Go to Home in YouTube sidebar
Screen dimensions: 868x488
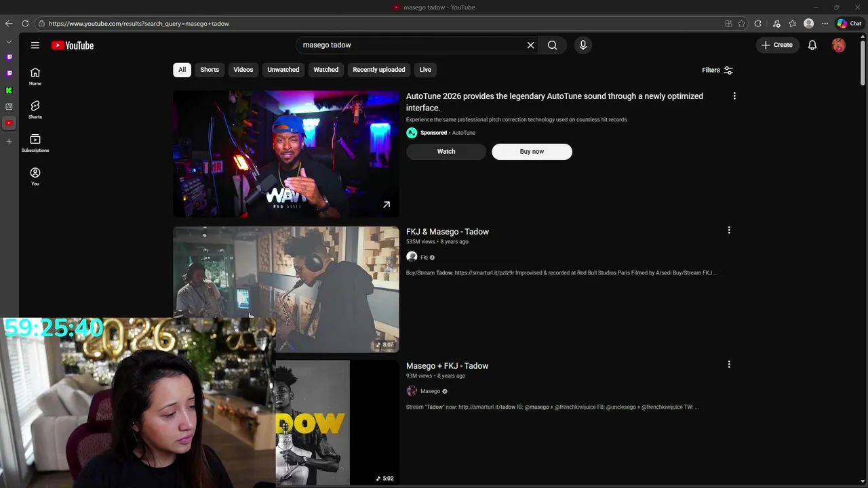[x=35, y=77]
